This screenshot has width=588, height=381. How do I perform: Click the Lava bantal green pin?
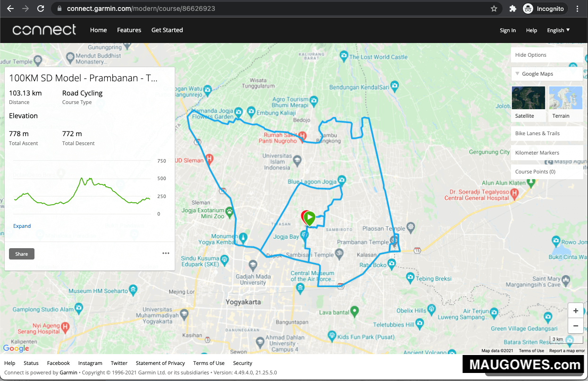[x=355, y=311]
